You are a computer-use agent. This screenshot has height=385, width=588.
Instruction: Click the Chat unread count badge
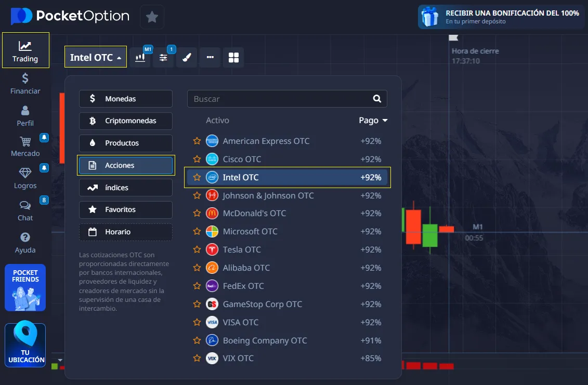tap(44, 200)
